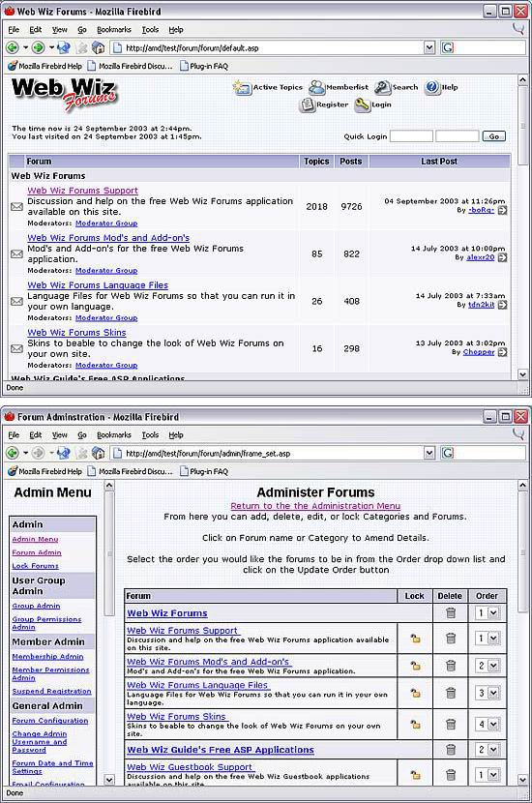Viewport: 532px width, 803px height.
Task: Open Forum Configuration link in Admin Menu
Action: pos(50,721)
